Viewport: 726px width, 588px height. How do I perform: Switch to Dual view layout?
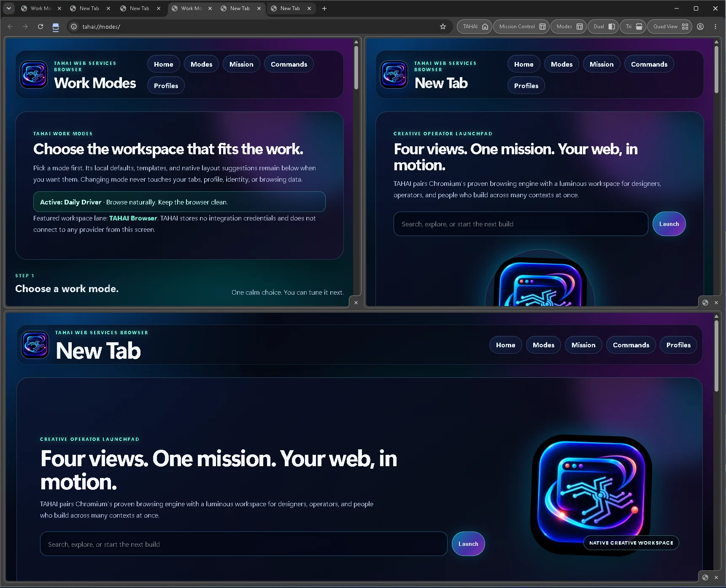coord(604,27)
